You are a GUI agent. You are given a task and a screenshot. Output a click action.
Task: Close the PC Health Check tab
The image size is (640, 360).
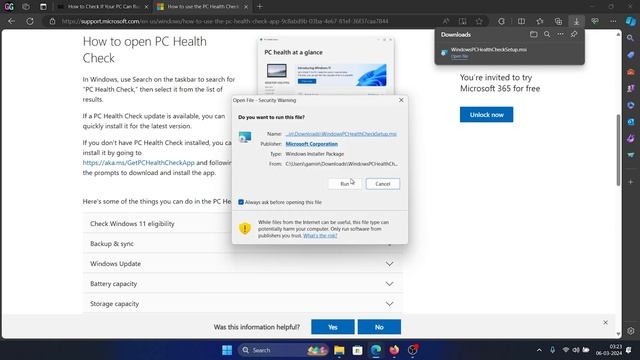[x=246, y=7]
